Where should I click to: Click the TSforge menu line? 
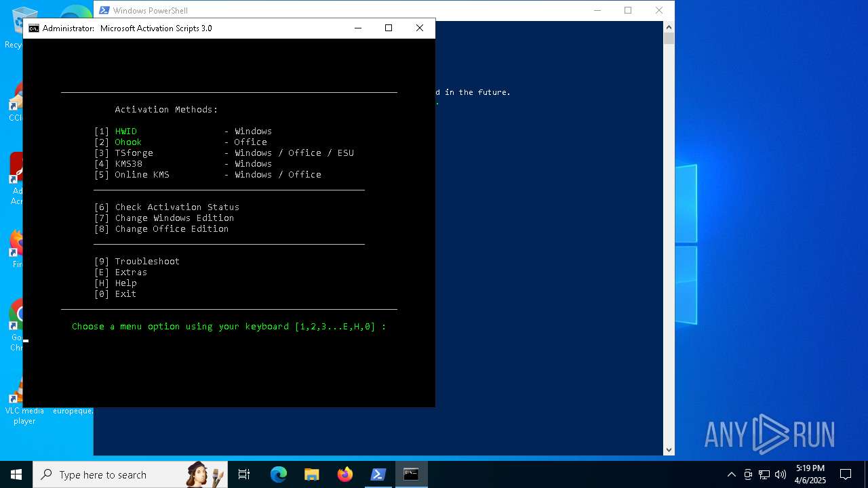(224, 152)
